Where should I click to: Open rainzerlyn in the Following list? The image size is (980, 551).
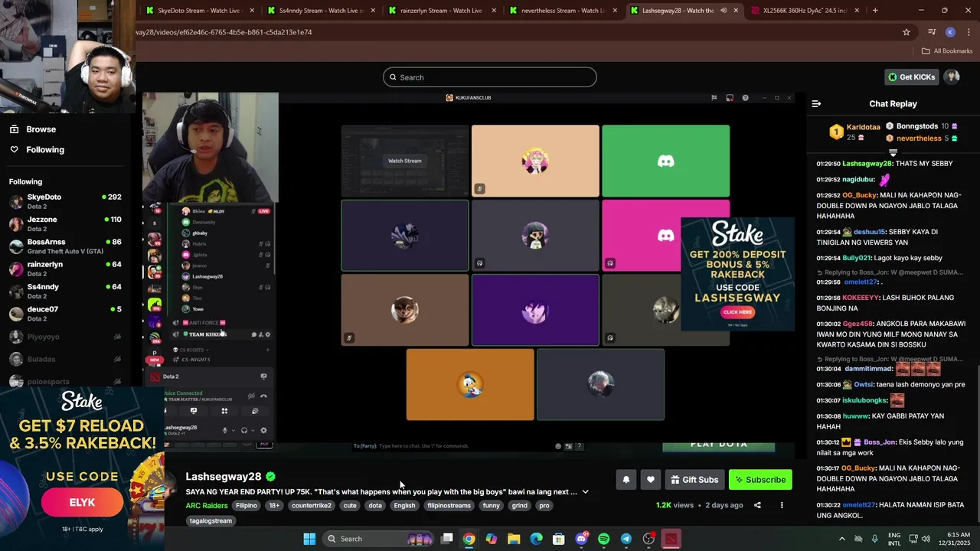(x=65, y=269)
